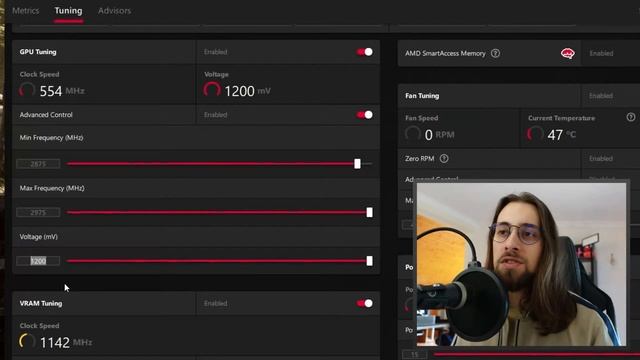Toggle GPU Tuning enabled switch
The width and height of the screenshot is (640, 360).
[x=364, y=52]
